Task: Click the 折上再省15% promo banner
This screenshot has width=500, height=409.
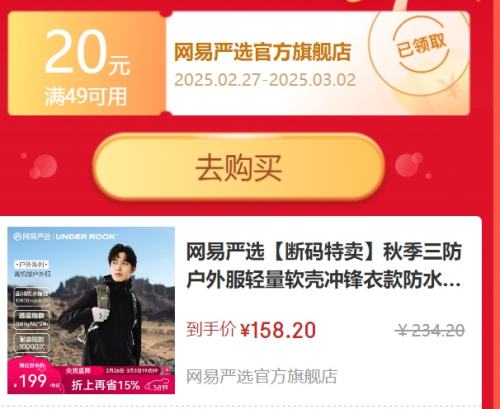Action: point(105,385)
